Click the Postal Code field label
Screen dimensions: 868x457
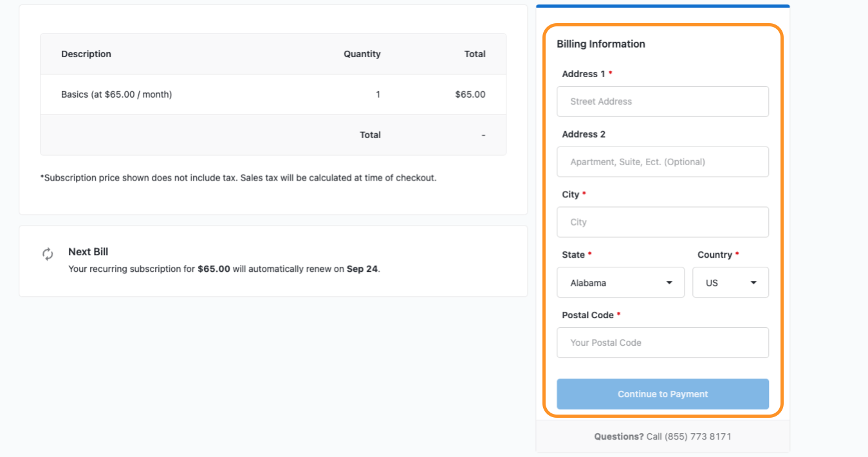click(x=587, y=315)
